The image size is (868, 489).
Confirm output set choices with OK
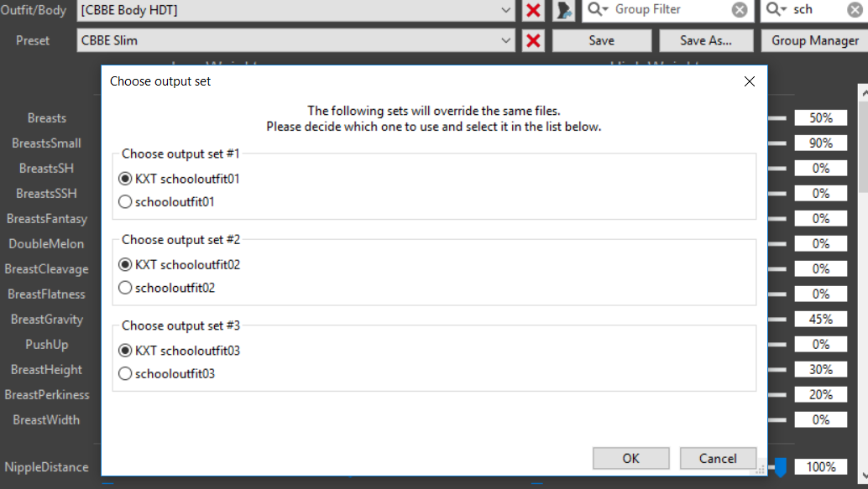pyautogui.click(x=630, y=458)
